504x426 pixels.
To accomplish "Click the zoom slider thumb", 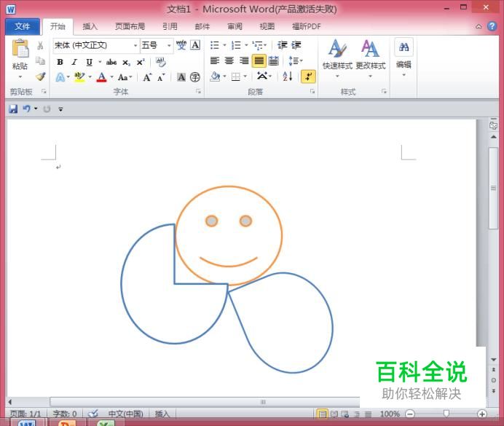I will pyautogui.click(x=446, y=414).
